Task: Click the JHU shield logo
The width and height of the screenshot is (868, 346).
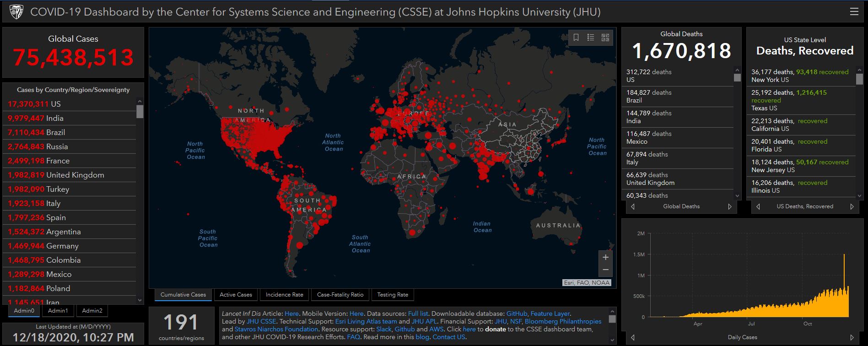Action: pyautogui.click(x=16, y=12)
